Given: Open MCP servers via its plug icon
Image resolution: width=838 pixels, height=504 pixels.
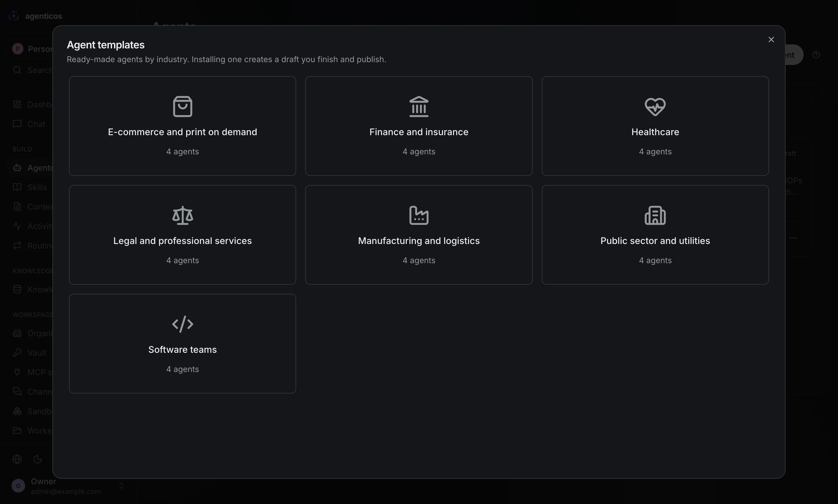Looking at the screenshot, I should [x=17, y=372].
